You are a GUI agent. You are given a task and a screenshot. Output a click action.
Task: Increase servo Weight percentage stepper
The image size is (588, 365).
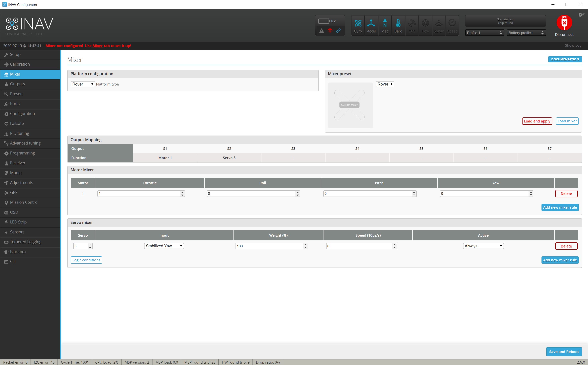coord(306,245)
